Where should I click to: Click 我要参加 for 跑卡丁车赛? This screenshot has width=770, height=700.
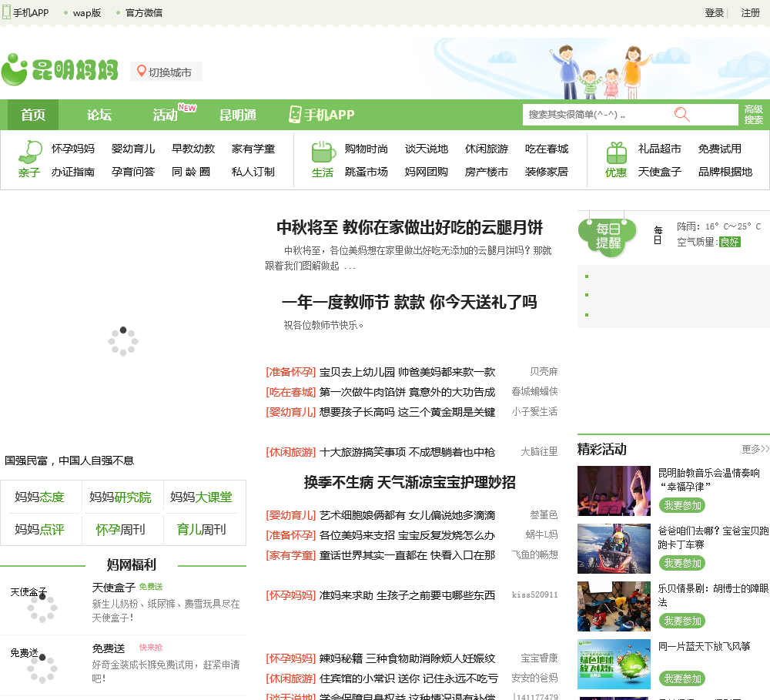pos(682,564)
